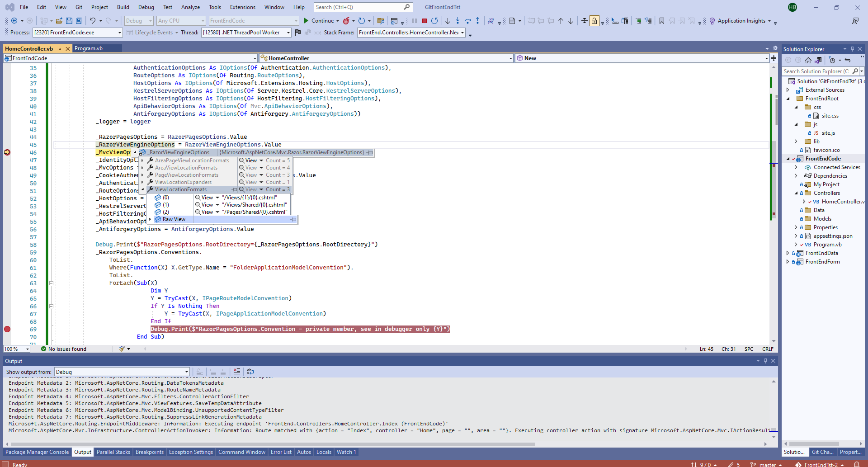Open the 100 % zoom dropdown
Image resolution: width=868 pixels, height=467 pixels.
tap(27, 349)
